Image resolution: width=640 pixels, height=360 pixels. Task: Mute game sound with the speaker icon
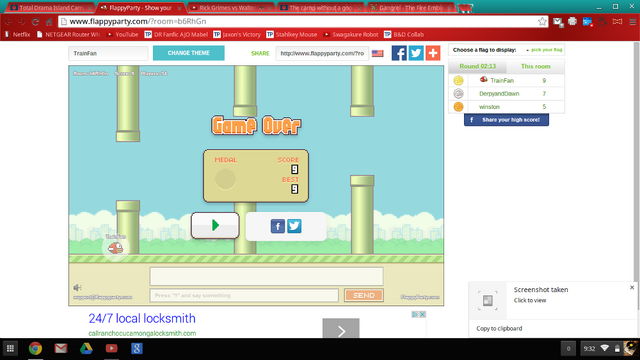78,287
